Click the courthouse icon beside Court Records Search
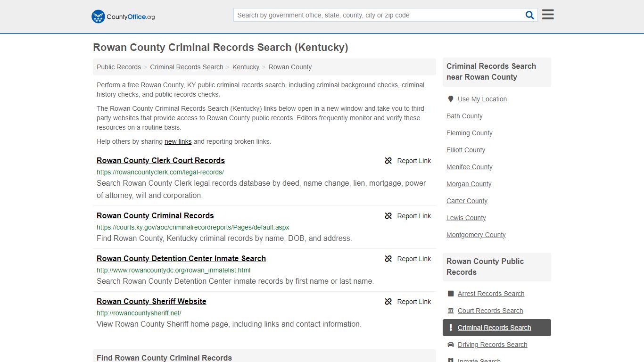The image size is (644, 362). click(451, 311)
